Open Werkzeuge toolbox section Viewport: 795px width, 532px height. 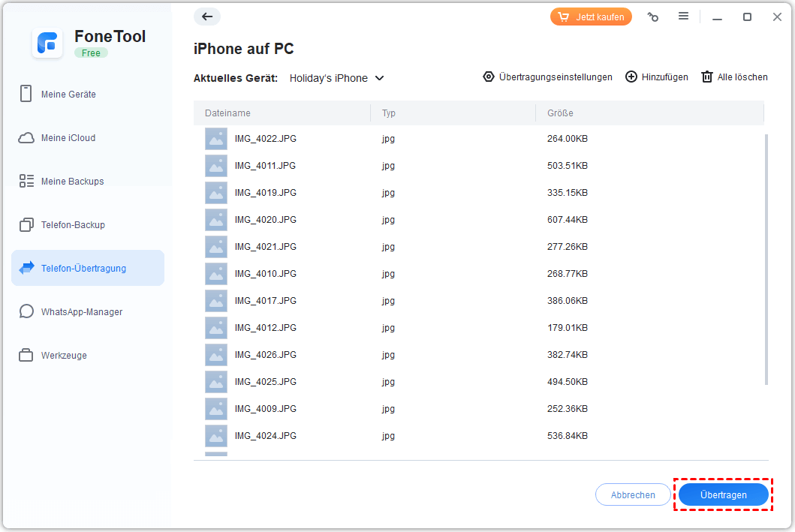coord(64,356)
